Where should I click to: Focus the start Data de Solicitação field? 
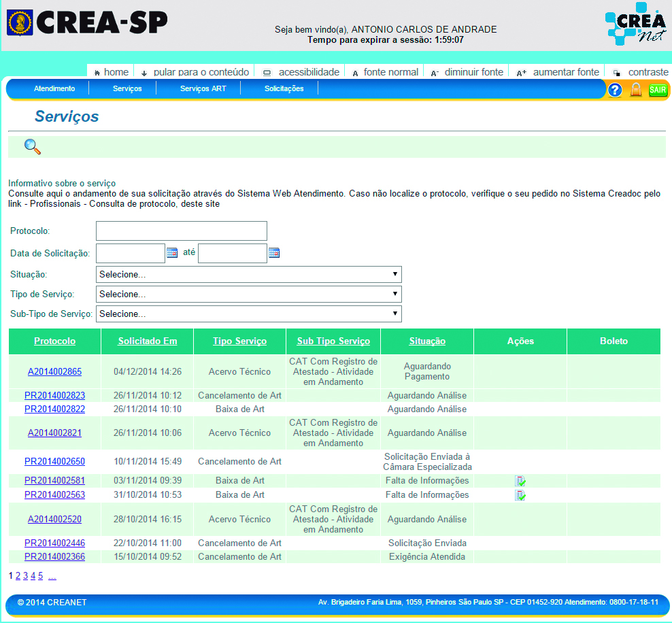(x=131, y=253)
